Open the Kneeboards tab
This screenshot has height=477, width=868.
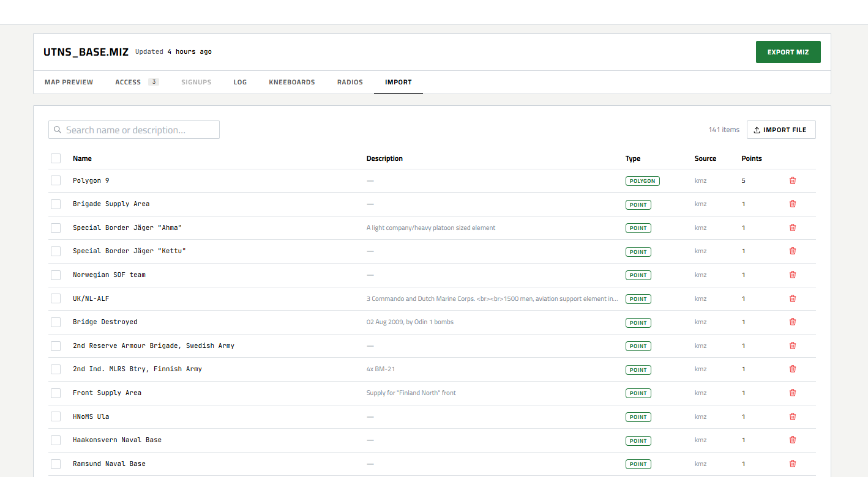(x=292, y=82)
